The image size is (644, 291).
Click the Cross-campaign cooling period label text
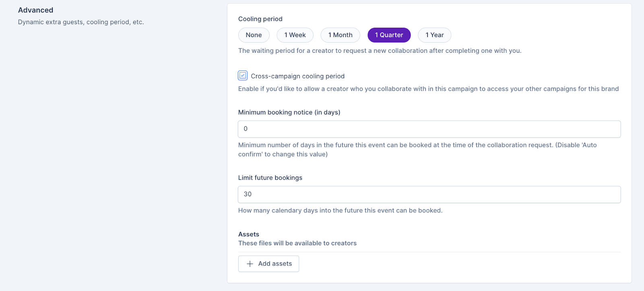[x=297, y=76]
